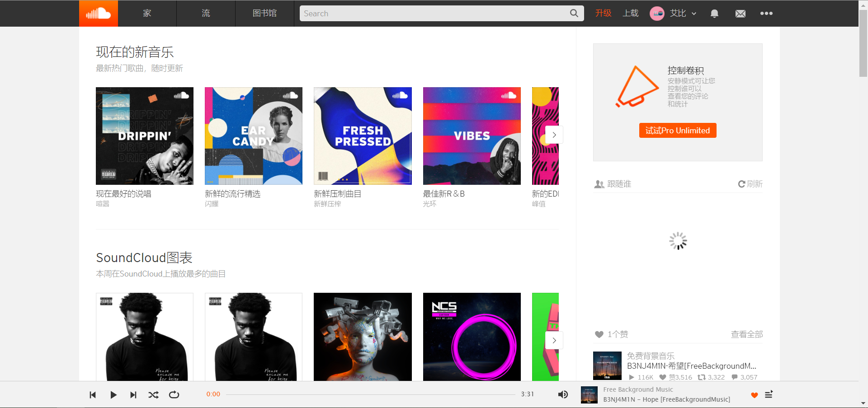Click the liked track thumbnail in sidebar

coord(607,366)
